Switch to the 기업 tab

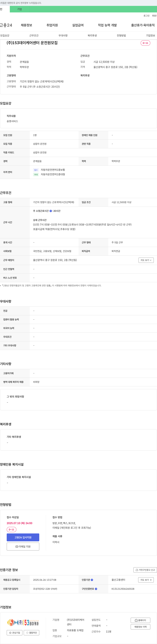click(19, 9)
